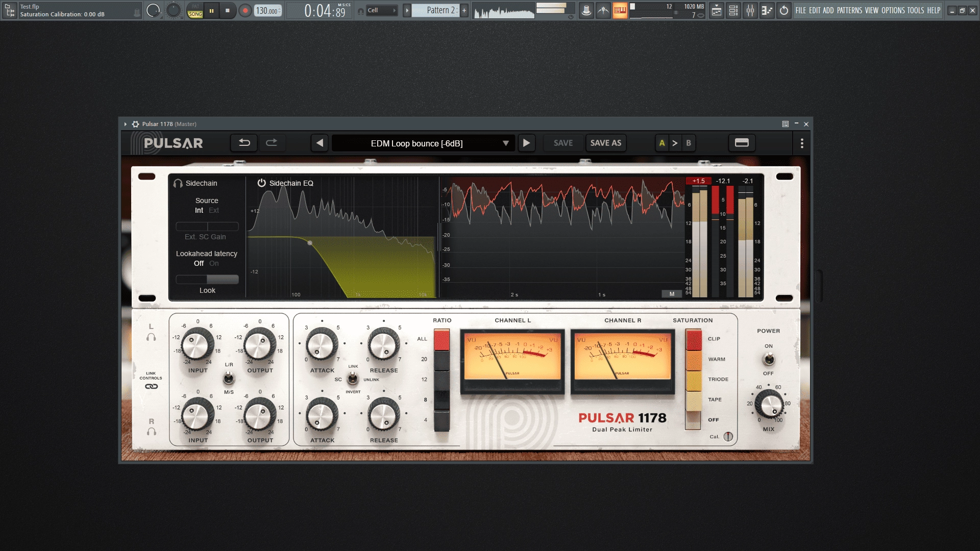This screenshot has height=551, width=980.
Task: Pause playback in the transport
Action: tap(211, 10)
